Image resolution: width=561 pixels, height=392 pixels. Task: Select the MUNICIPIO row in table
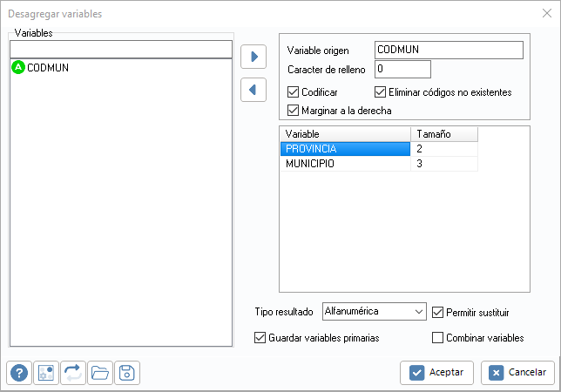coord(345,164)
